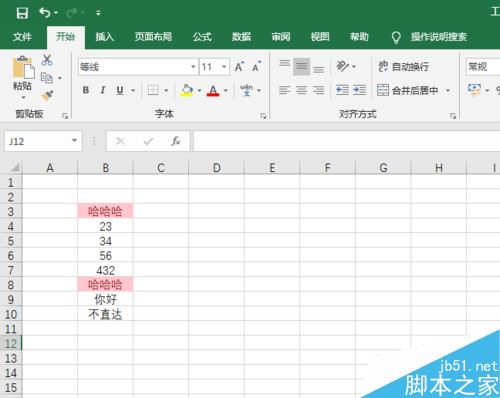This screenshot has width=500, height=398.
Task: Switch to the 视图 ribbon tab
Action: point(320,36)
